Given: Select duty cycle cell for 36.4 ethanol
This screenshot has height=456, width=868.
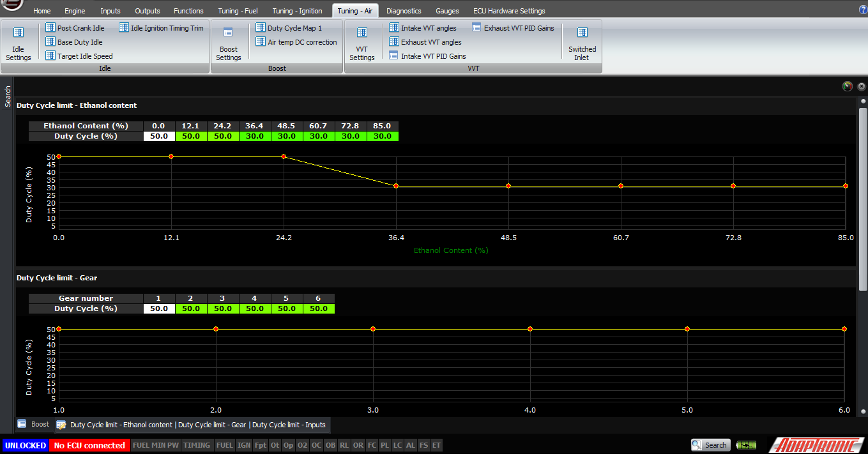Looking at the screenshot, I should click(255, 136).
